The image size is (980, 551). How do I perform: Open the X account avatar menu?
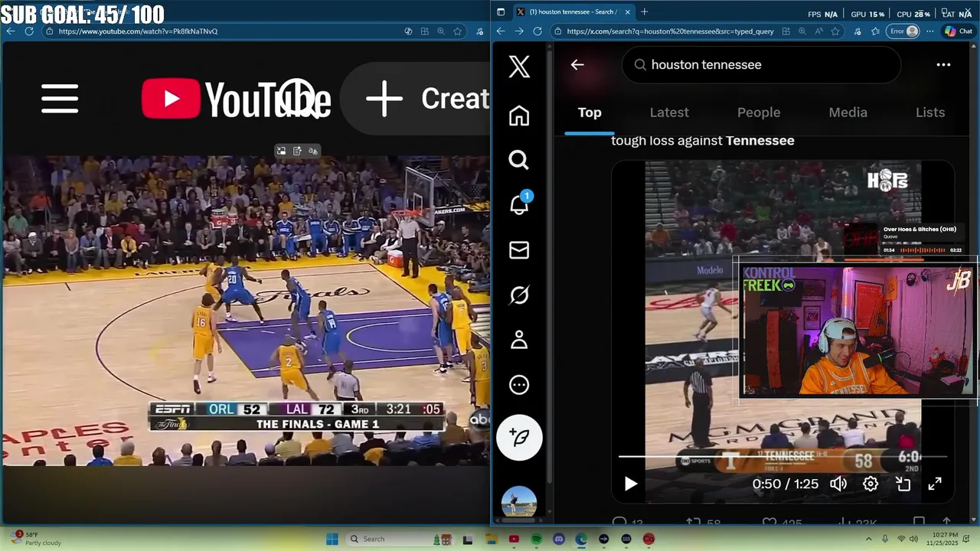(x=519, y=502)
